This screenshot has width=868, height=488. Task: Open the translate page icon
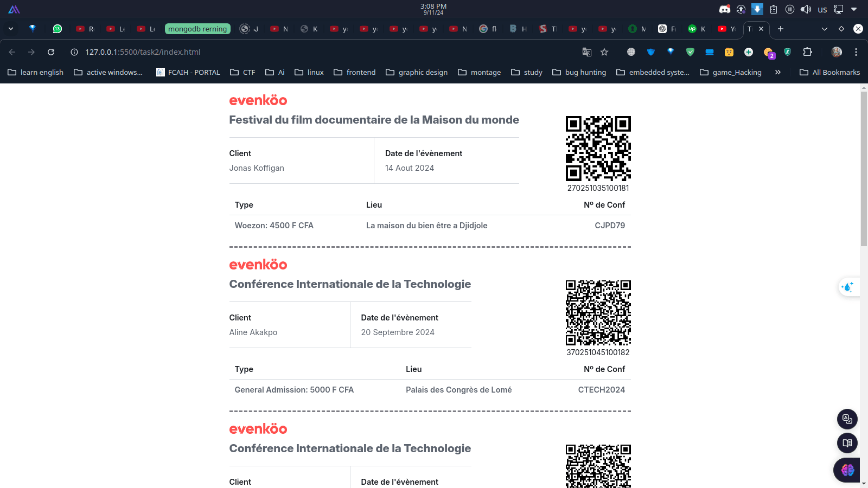[x=587, y=52]
